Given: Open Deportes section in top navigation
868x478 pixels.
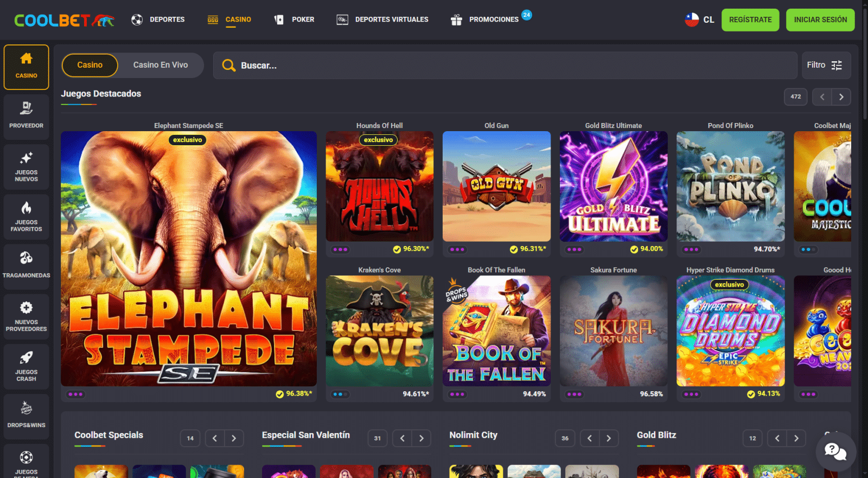Looking at the screenshot, I should (158, 20).
